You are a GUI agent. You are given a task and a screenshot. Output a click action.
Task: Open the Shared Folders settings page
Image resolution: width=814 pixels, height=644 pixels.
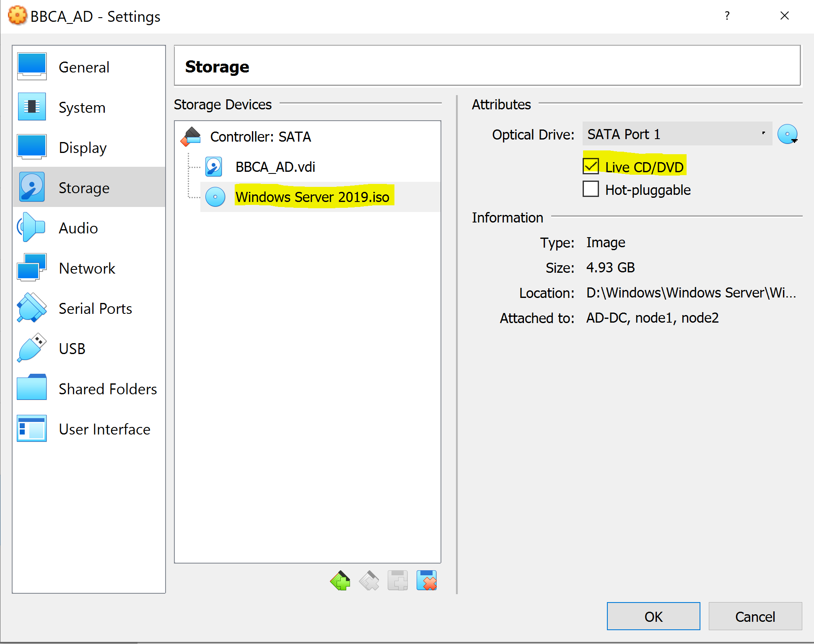point(89,389)
